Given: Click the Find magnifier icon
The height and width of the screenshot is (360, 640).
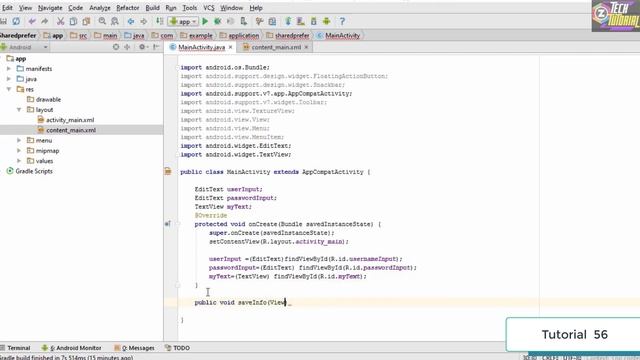Looking at the screenshot, I should (102, 21).
